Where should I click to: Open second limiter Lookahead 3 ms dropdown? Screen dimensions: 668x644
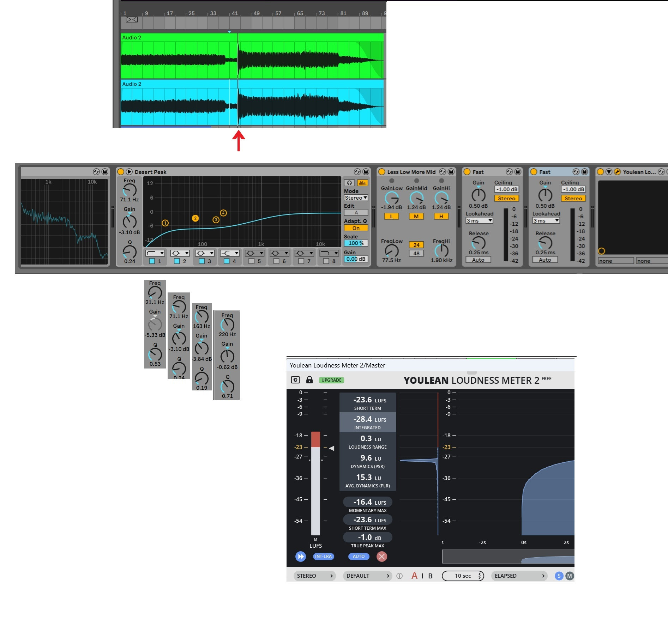[x=546, y=221]
